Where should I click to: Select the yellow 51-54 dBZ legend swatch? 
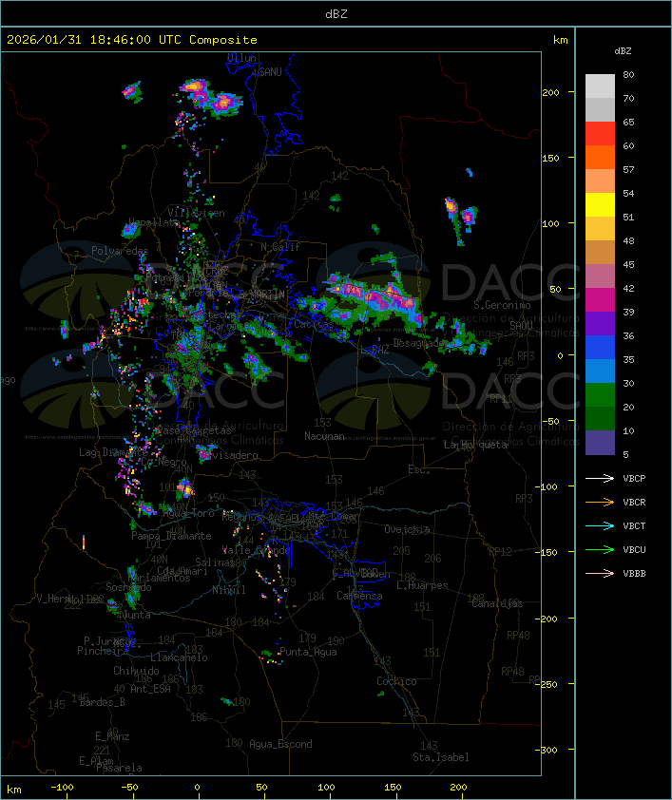(600, 205)
